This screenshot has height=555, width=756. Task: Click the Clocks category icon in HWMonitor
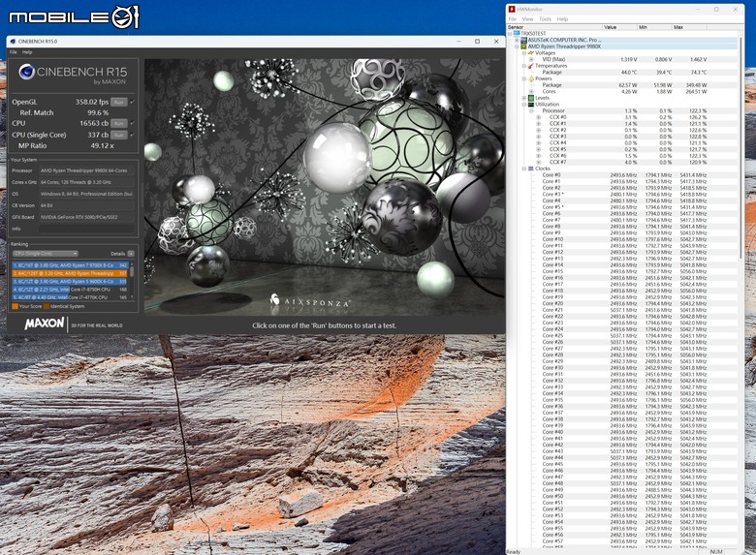(531, 169)
